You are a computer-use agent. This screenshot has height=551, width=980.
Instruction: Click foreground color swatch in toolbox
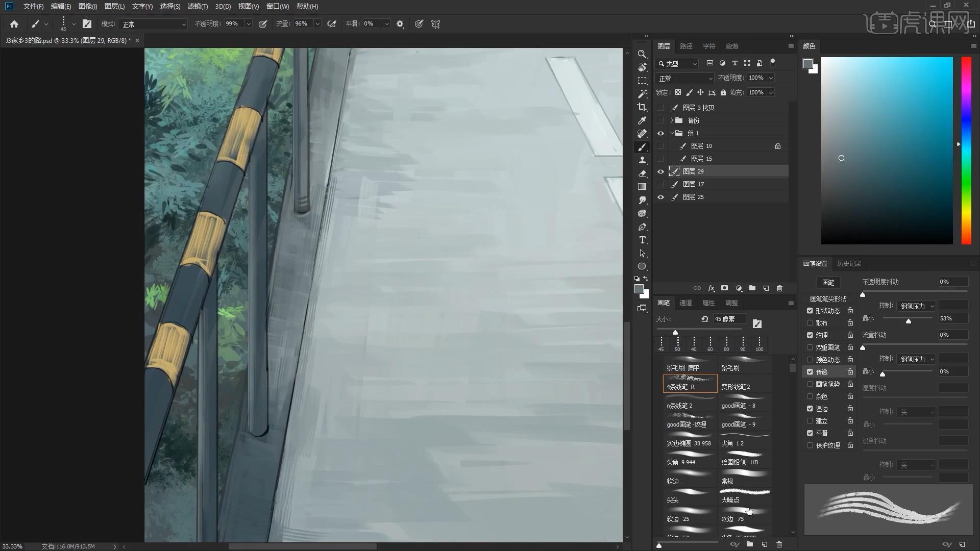click(639, 289)
